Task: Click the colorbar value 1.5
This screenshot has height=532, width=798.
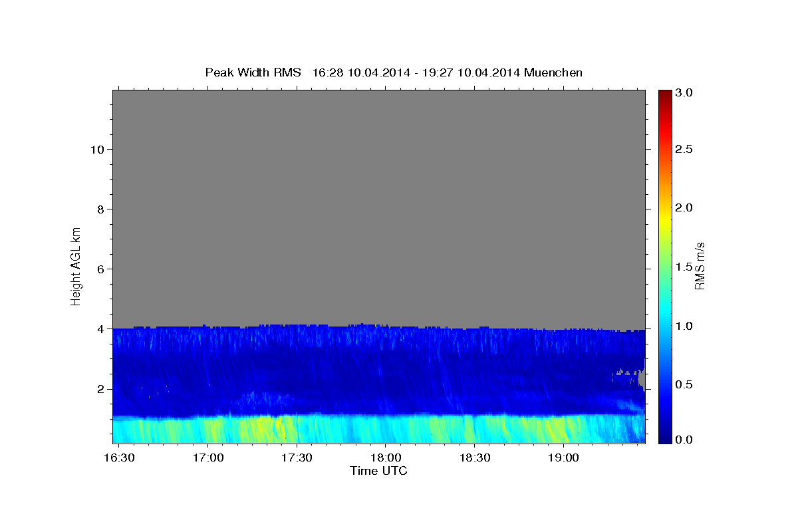Action: [x=683, y=267]
